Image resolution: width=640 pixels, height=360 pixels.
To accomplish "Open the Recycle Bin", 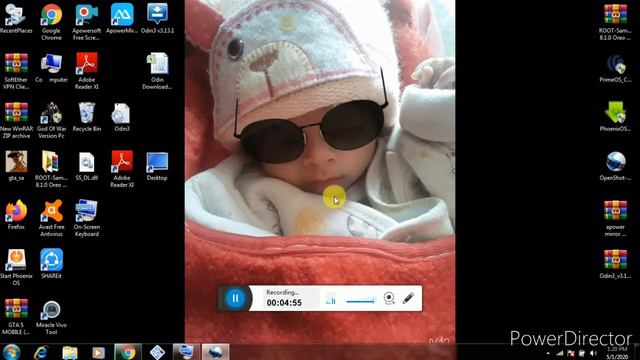I will click(87, 117).
